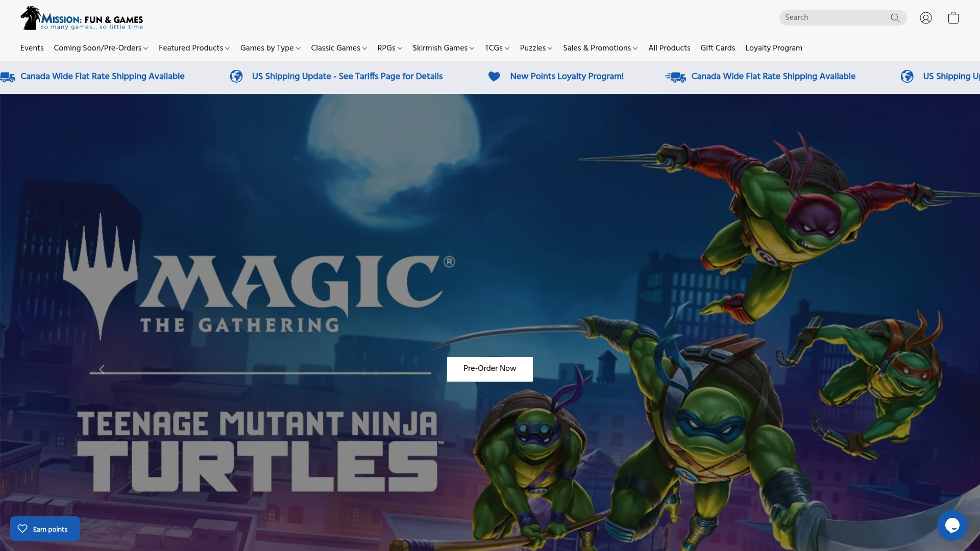Expand the Games by Type dropdown
Image resolution: width=980 pixels, height=551 pixels.
tap(270, 48)
